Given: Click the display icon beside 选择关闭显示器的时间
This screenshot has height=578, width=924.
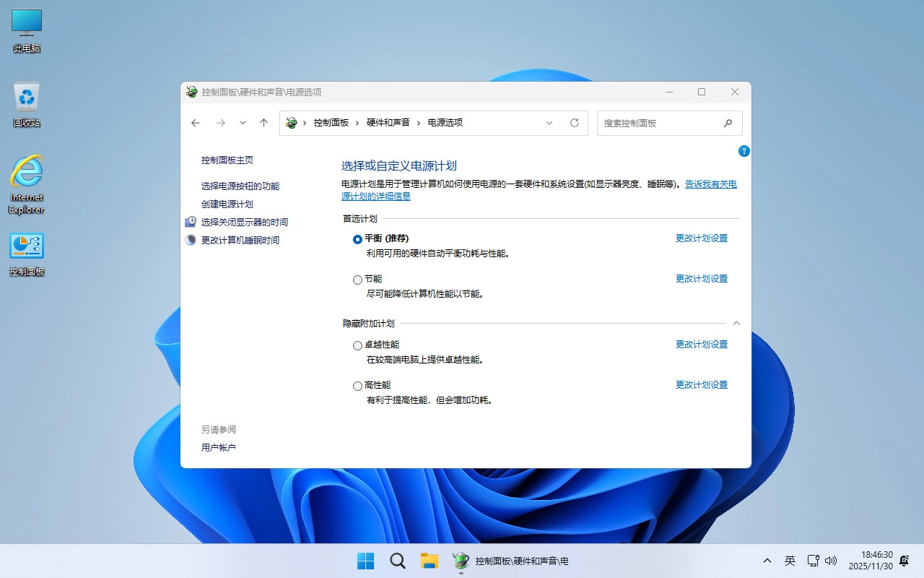Looking at the screenshot, I should pos(192,222).
